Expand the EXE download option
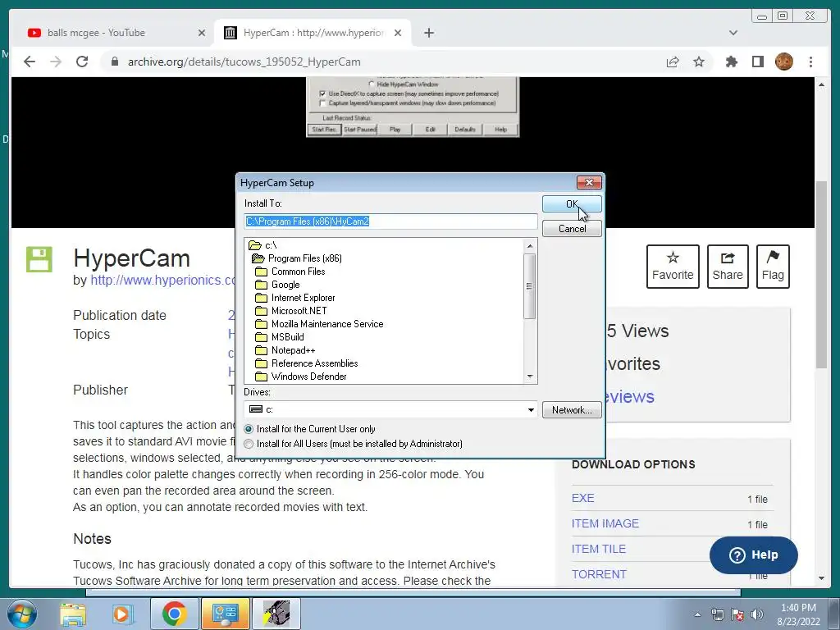Image resolution: width=840 pixels, height=630 pixels. (583, 498)
